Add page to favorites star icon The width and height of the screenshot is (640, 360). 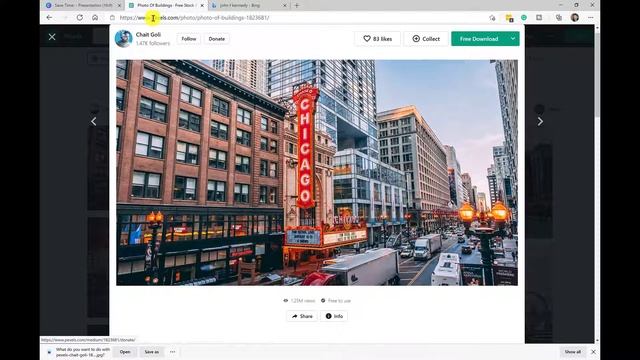[492, 18]
